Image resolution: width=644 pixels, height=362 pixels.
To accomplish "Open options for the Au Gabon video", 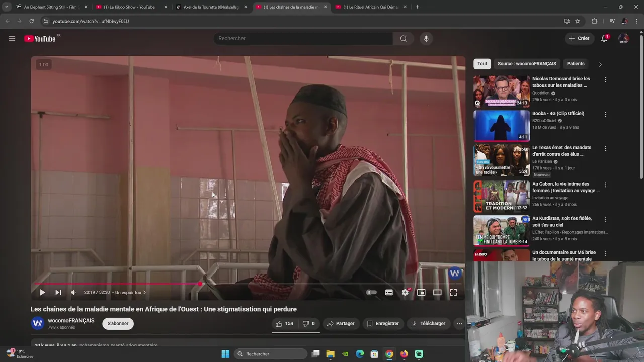I will (605, 185).
